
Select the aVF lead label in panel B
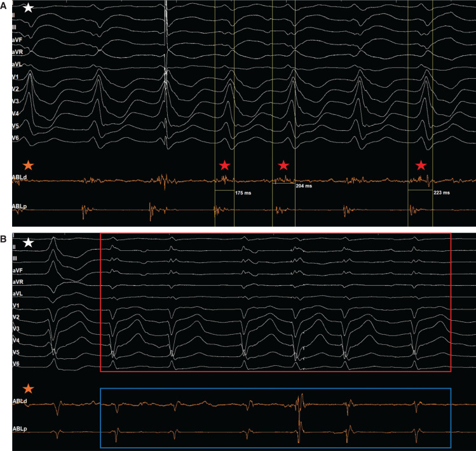[18, 271]
